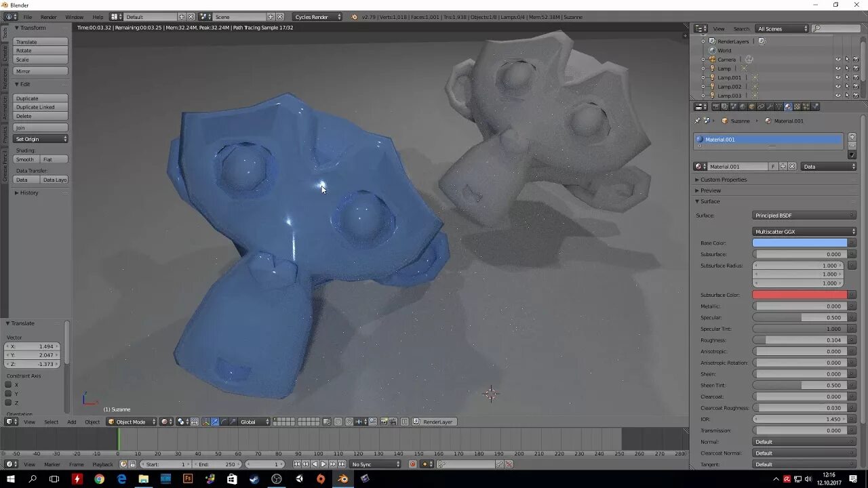Click the Windows Start button

[11, 479]
